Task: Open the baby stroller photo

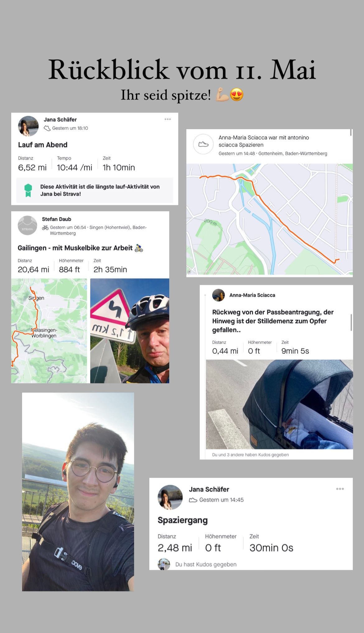Action: point(279,404)
